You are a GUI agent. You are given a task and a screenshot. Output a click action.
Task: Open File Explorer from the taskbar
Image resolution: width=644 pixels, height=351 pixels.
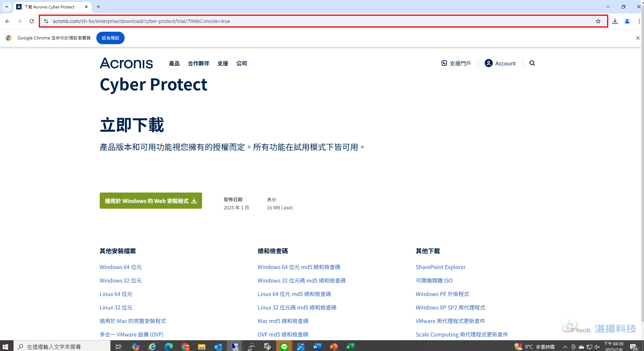click(201, 346)
